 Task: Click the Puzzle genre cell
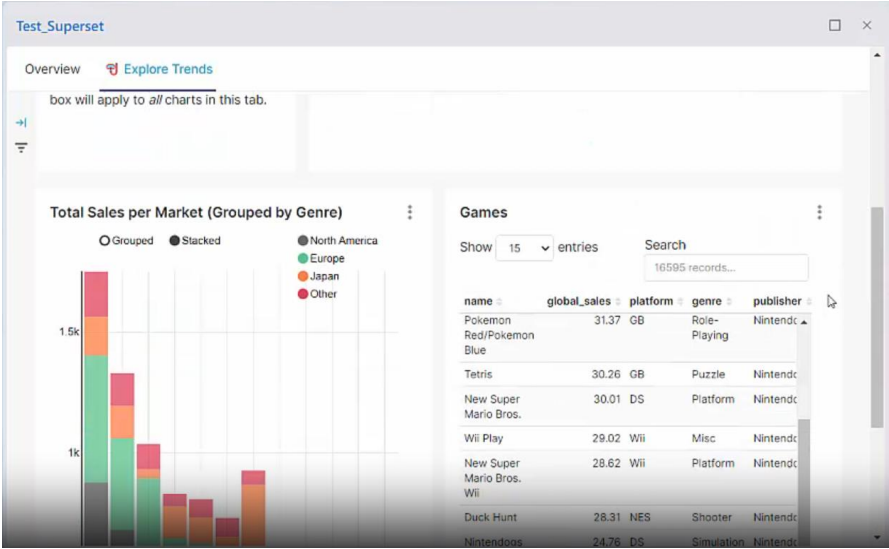click(x=708, y=374)
